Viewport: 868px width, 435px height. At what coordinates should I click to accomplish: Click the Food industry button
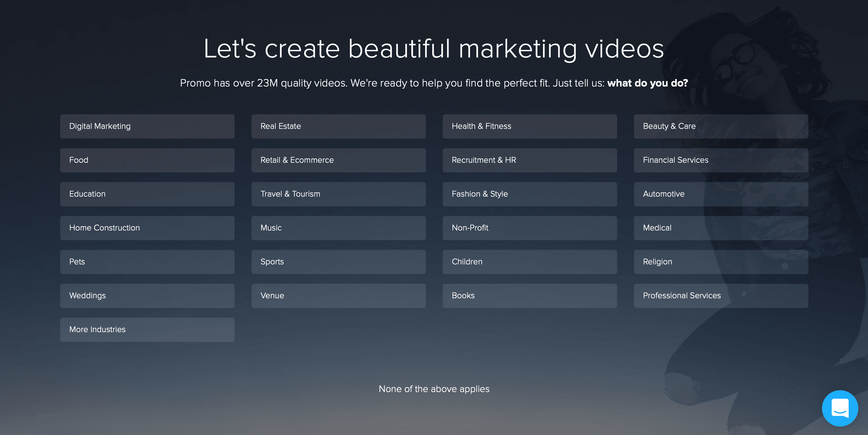pos(147,160)
